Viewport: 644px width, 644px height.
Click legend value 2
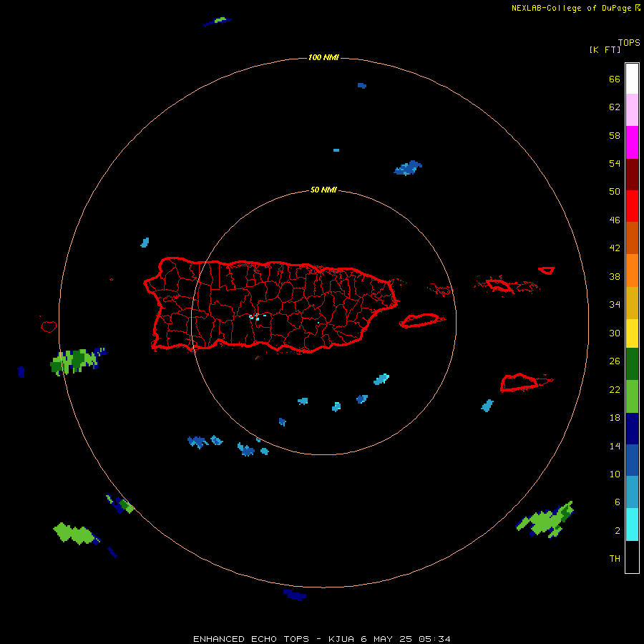pos(618,530)
